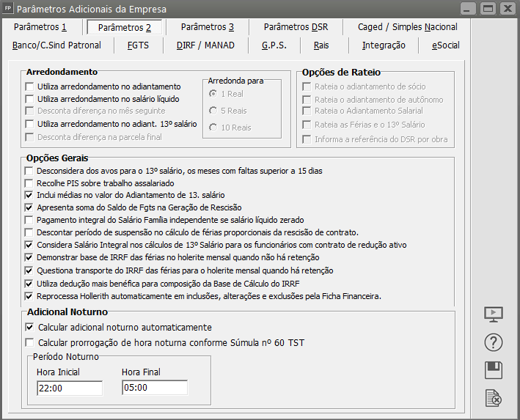Click the Hora Final time field
520x420 pixels.
154,388
